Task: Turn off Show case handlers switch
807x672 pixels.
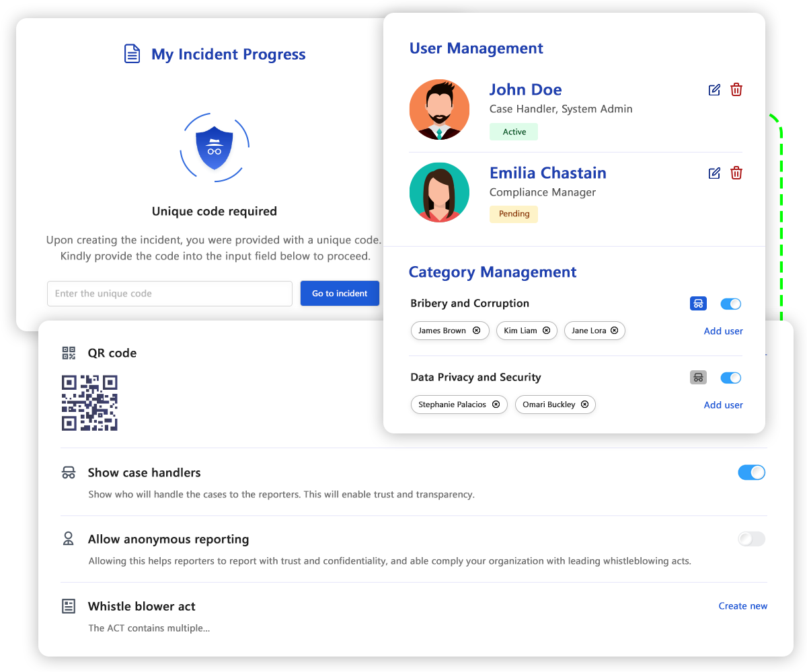Action: (x=751, y=472)
